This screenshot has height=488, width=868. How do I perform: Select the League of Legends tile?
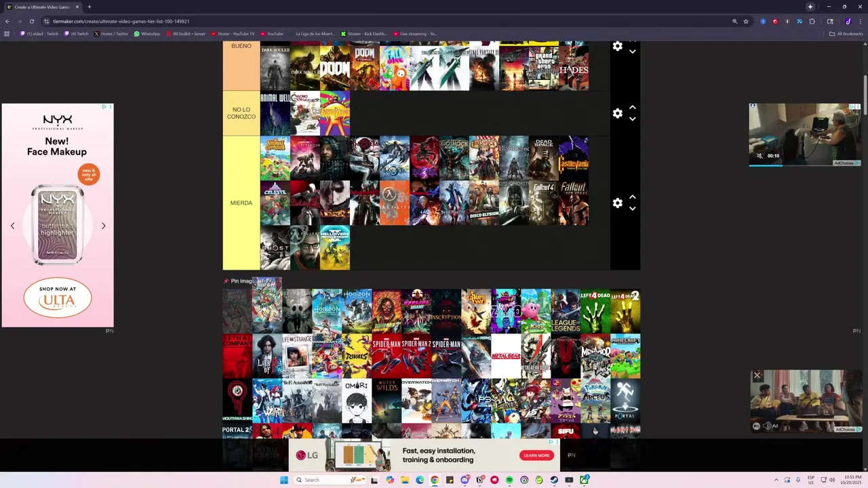(566, 311)
